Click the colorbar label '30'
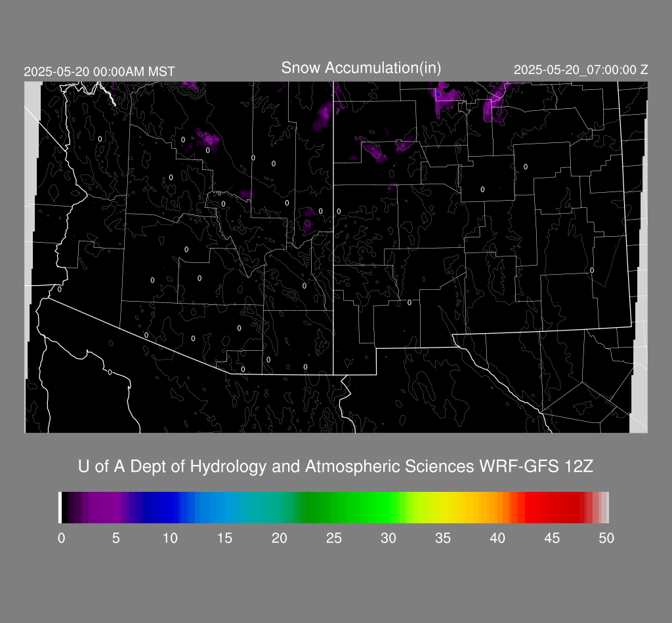Viewport: 672px width, 623px height. point(388,538)
